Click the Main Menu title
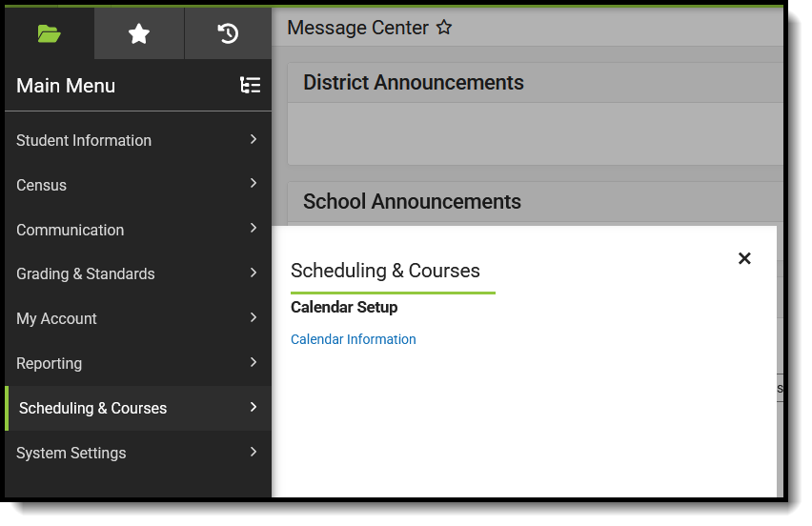The height and width of the screenshot is (526, 812). coord(66,86)
